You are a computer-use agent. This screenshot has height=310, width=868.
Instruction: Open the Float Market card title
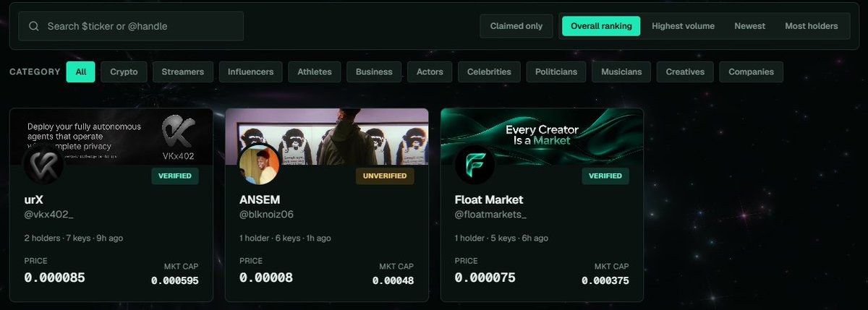tap(489, 199)
